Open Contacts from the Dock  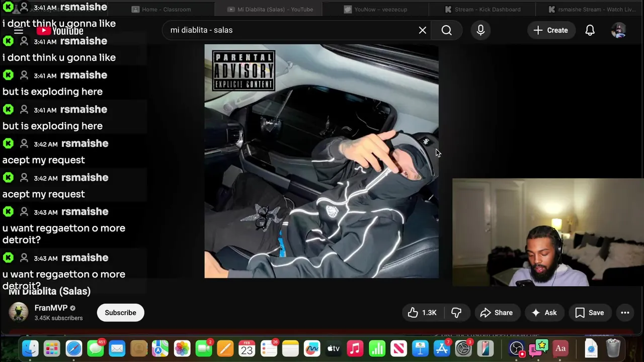tap(138, 348)
